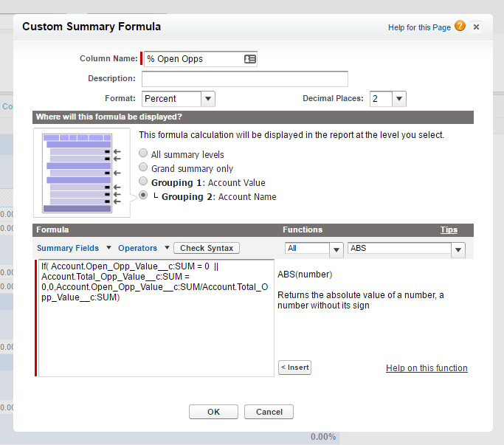The image size is (504, 445).
Task: Select Grouping 2: Account Name radio
Action: (144, 196)
